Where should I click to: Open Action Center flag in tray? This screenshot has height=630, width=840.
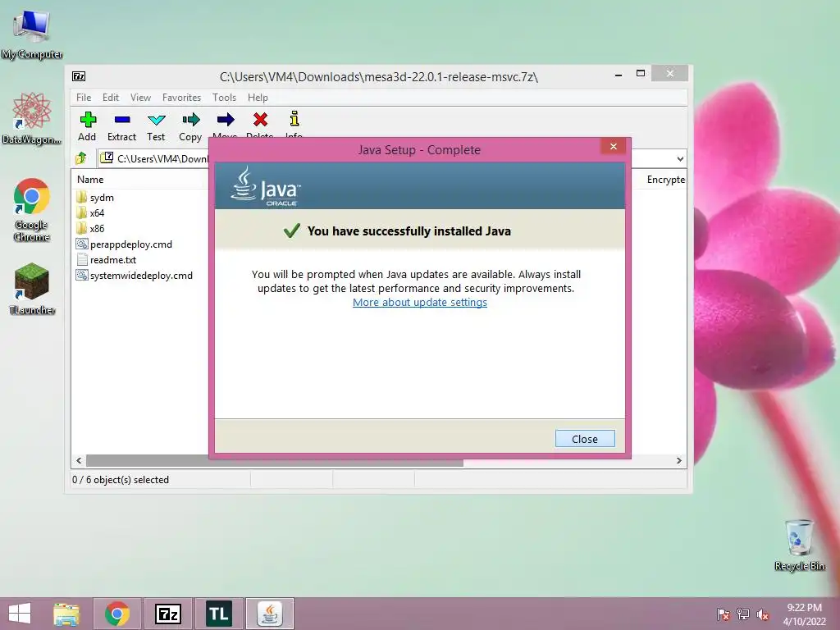coord(724,614)
